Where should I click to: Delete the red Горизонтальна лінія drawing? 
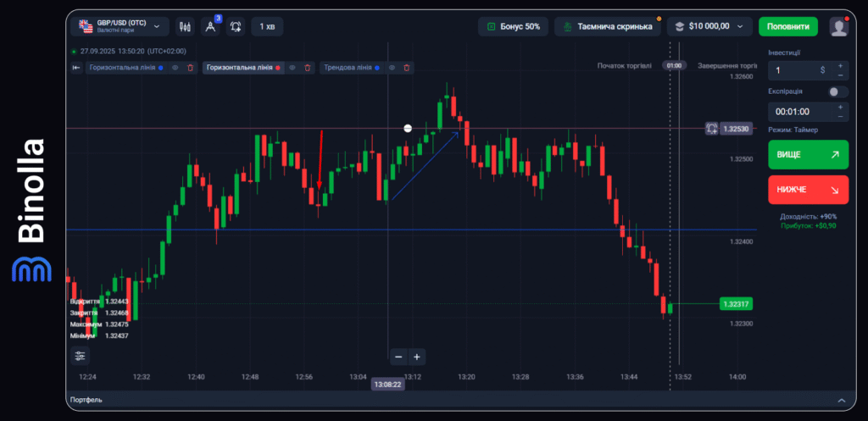coord(307,67)
